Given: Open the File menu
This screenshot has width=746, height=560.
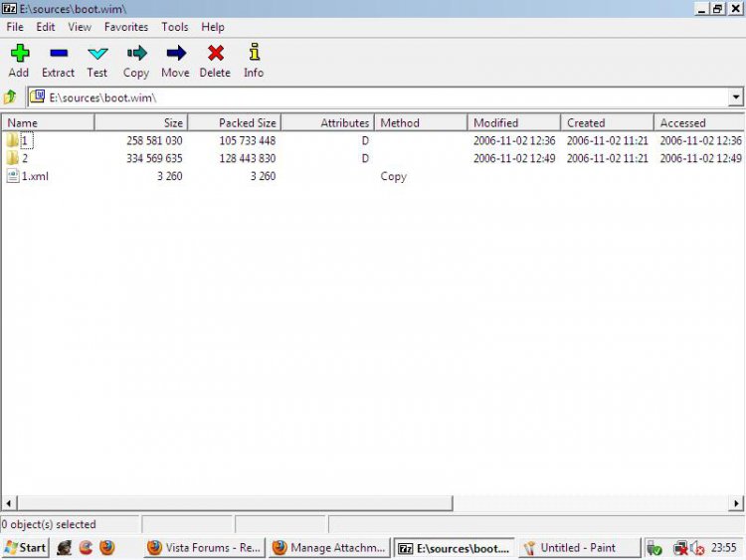Looking at the screenshot, I should coord(15,27).
